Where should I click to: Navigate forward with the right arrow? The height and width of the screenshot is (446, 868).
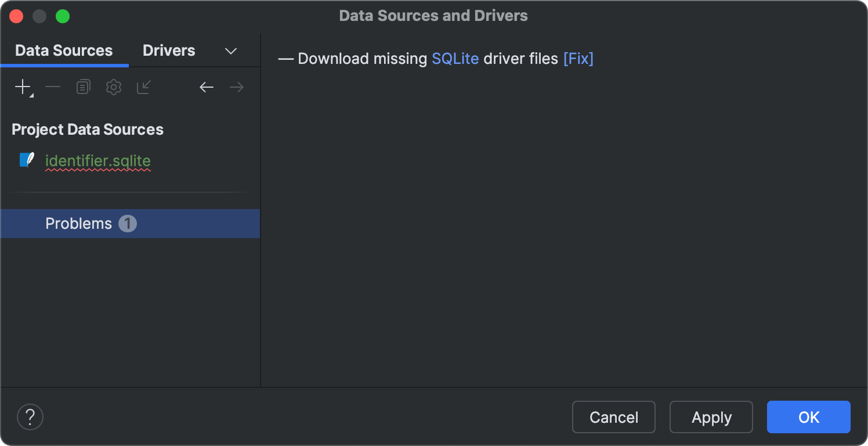236,88
